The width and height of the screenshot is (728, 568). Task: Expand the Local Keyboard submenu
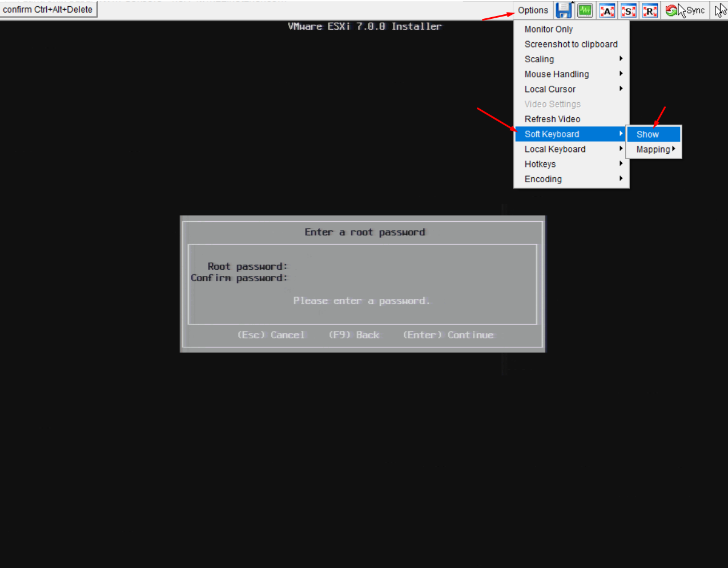pos(572,149)
